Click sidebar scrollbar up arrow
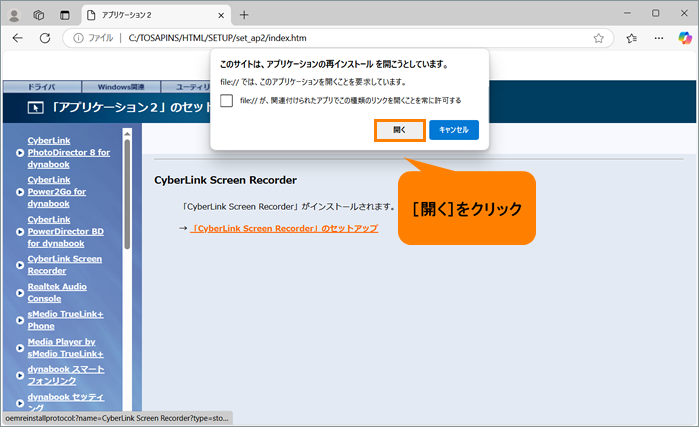 (127, 133)
